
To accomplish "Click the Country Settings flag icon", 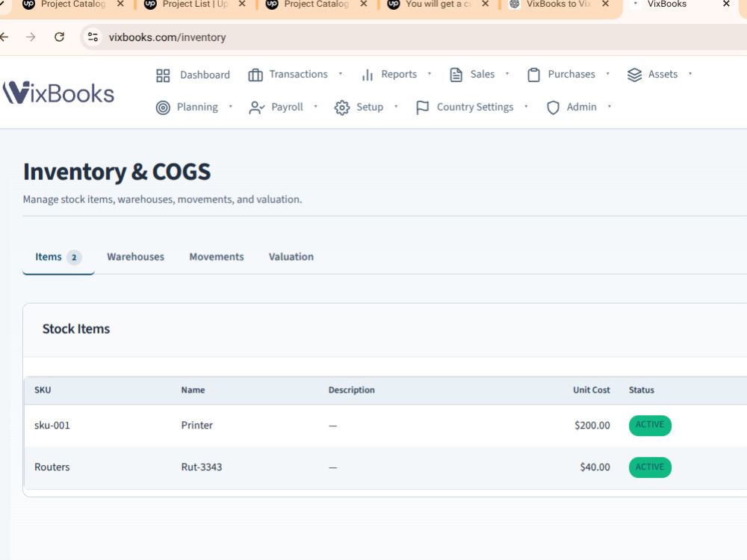I will tap(422, 108).
